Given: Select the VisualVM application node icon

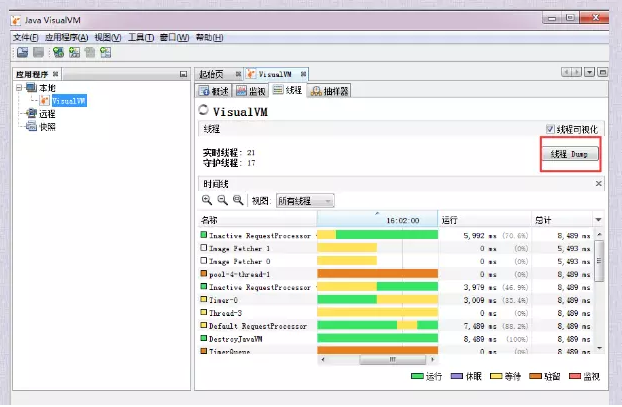Looking at the screenshot, I should 44,101.
